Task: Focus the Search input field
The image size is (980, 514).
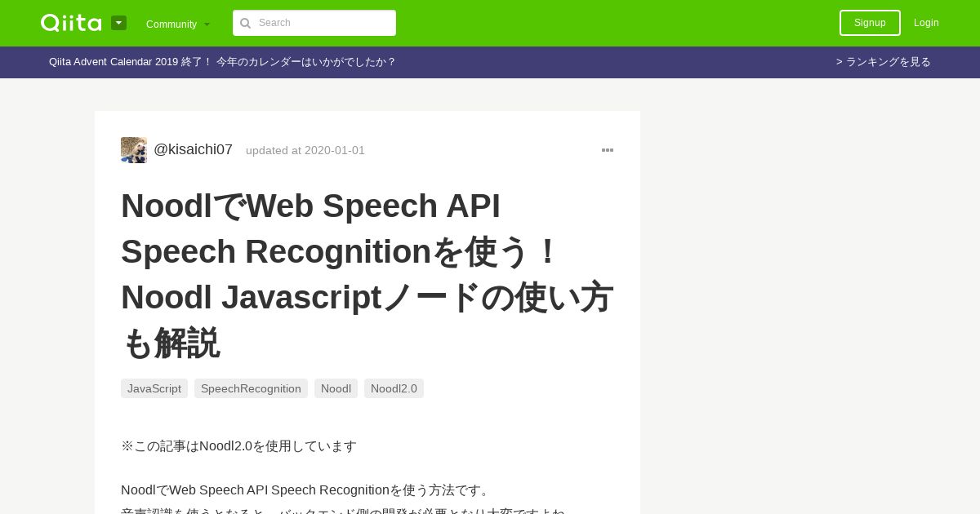Action: pos(314,23)
